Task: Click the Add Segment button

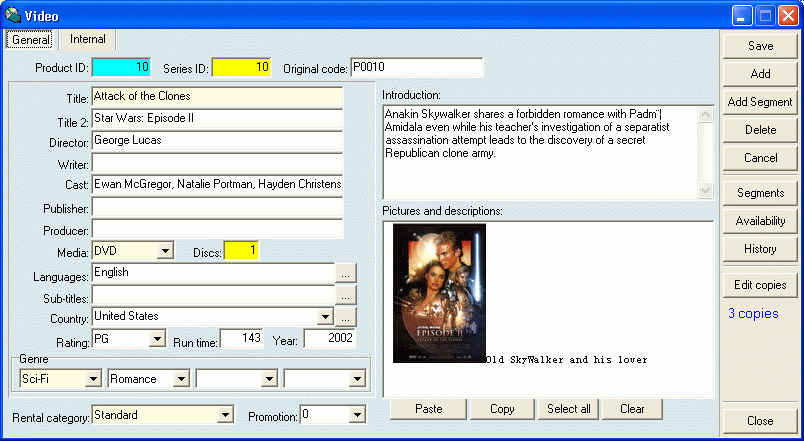Action: 760,102
